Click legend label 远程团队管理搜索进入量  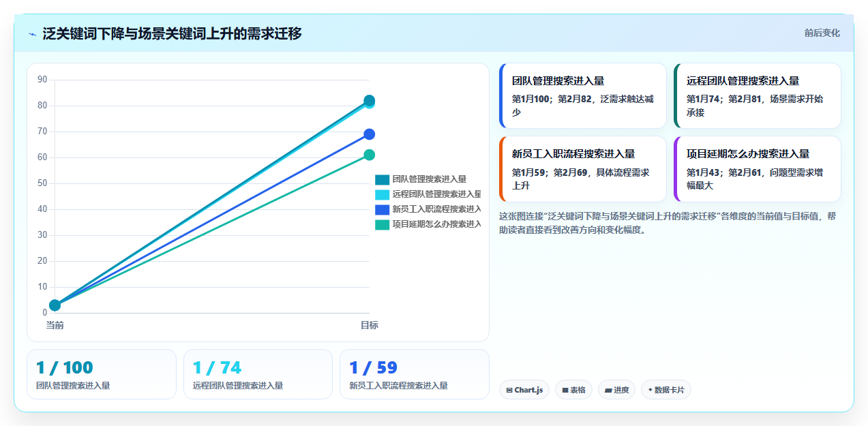click(436, 194)
